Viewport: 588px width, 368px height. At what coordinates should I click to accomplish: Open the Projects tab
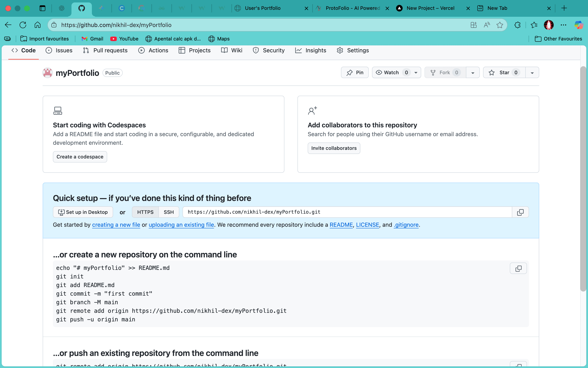195,50
